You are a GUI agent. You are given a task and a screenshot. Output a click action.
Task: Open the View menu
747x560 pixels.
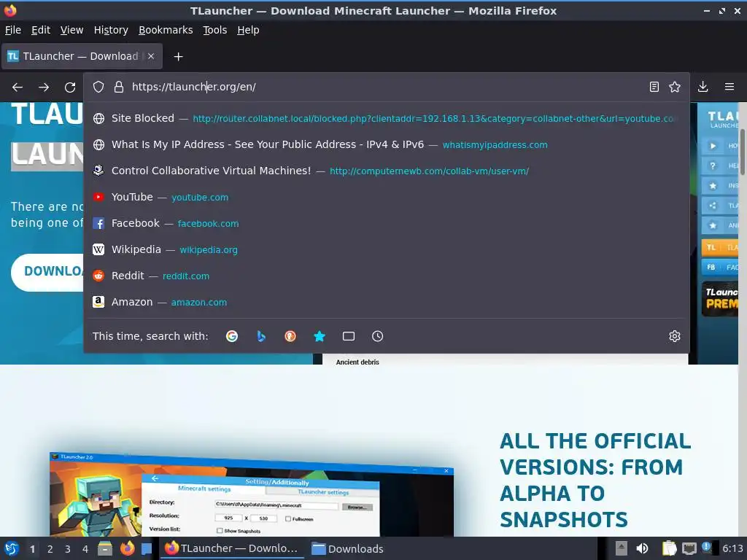[x=72, y=30]
